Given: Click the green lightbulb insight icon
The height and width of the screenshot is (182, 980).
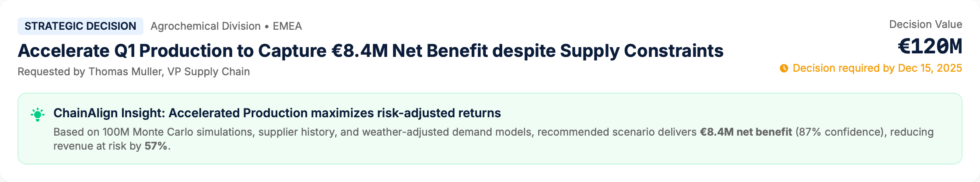Looking at the screenshot, I should pos(38,114).
